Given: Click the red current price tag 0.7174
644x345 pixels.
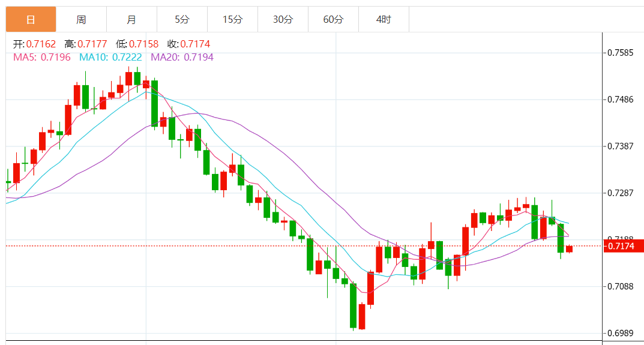Looking at the screenshot, I should click(x=624, y=246).
